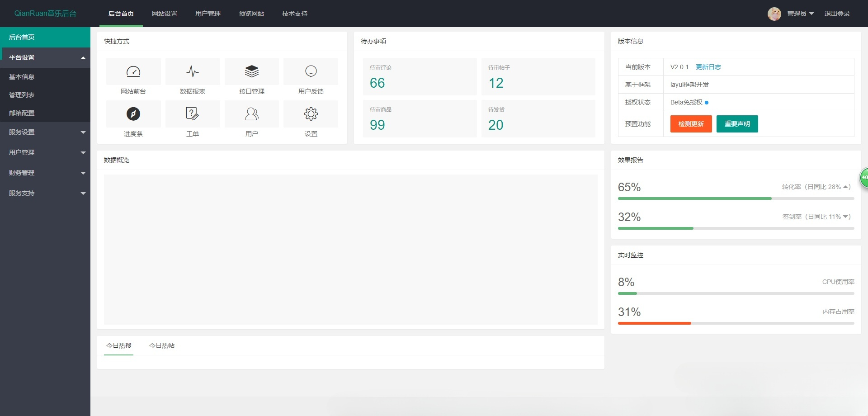Click the 用户反馈 smiley face icon
This screenshot has width=868, height=416.
click(x=311, y=71)
